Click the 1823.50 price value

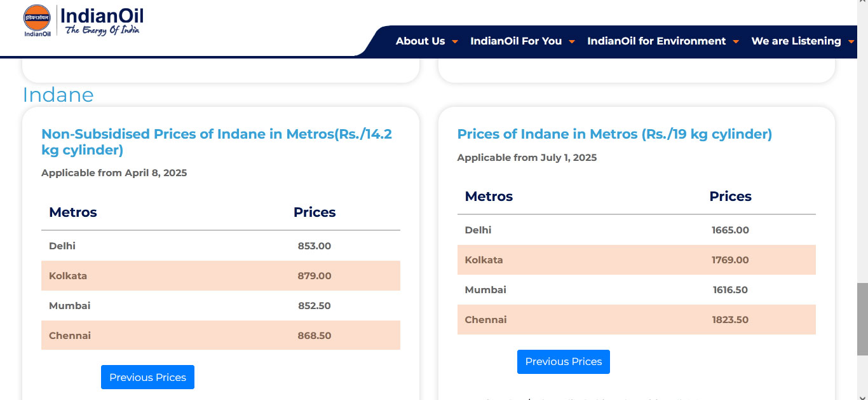point(730,320)
